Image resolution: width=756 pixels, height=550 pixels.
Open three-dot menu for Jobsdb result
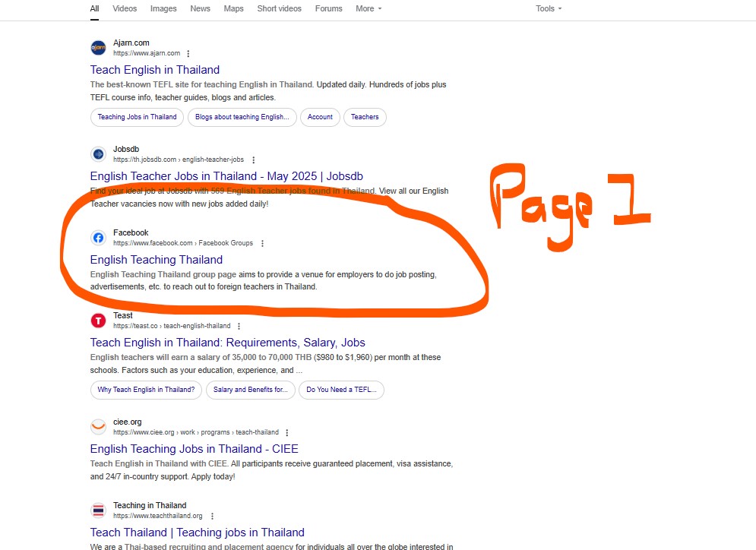[254, 160]
